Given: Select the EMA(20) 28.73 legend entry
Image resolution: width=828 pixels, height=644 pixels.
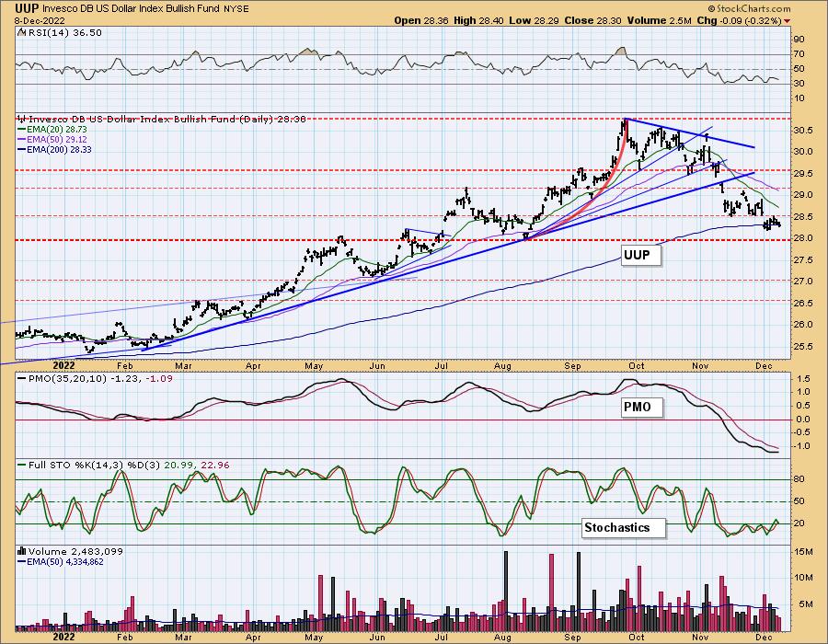Looking at the screenshot, I should 52,130.
